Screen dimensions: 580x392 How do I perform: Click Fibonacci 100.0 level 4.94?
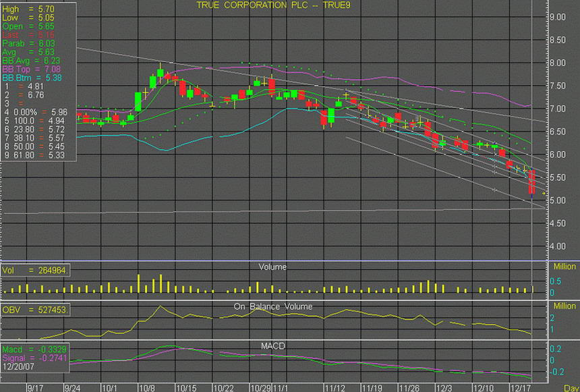tap(35, 121)
